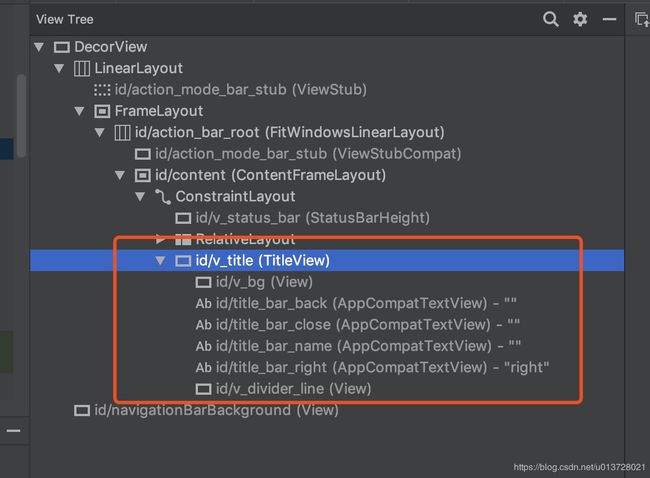Hide the View Tree panel with minus icon
Viewport: 650px width, 478px height.
coord(609,19)
